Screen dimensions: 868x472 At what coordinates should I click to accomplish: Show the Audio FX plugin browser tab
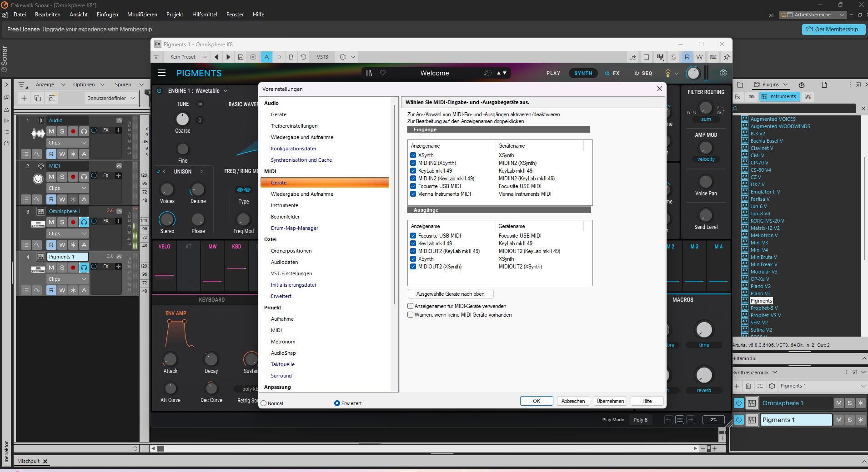point(738,97)
